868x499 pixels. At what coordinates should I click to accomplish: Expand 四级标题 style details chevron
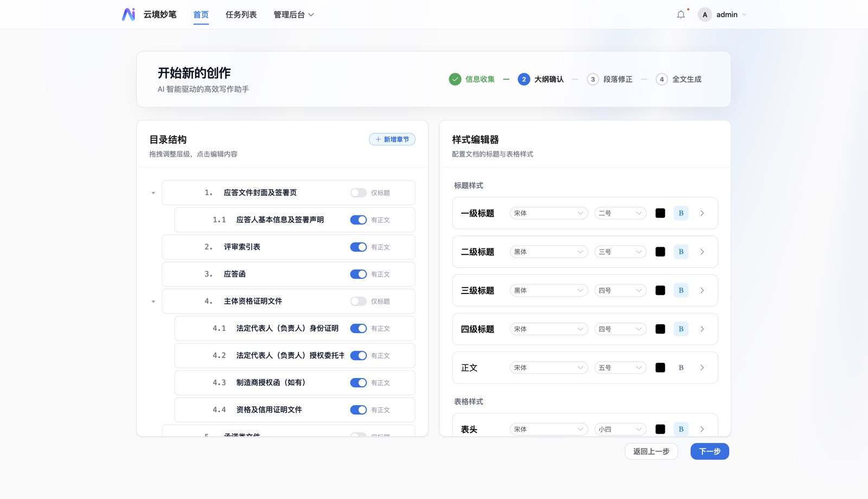point(702,329)
